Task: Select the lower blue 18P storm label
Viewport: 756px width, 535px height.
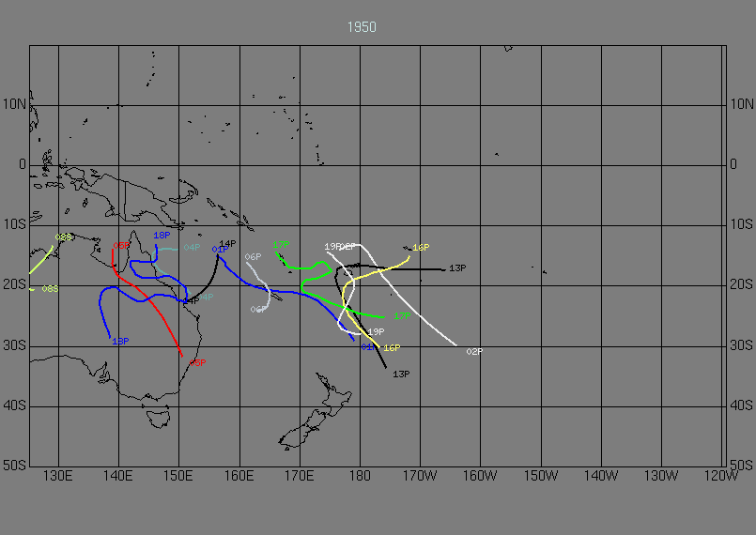Action: click(120, 342)
